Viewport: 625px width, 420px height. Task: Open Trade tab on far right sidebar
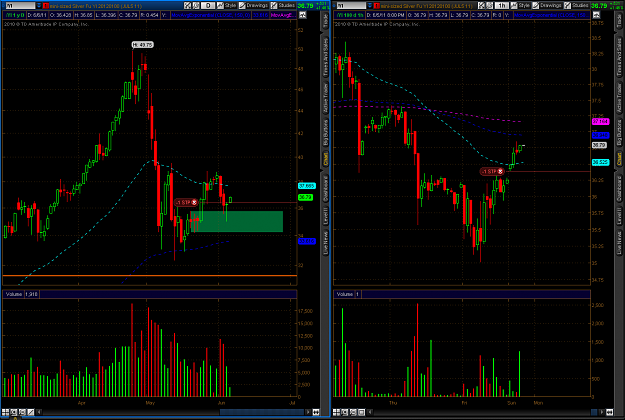[619, 20]
